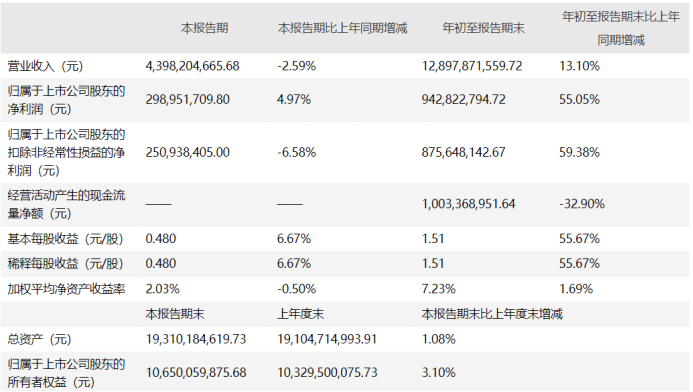Select the shareholders' equity value 10,650,059,875.68
The height and width of the screenshot is (392, 693).
pos(196,373)
